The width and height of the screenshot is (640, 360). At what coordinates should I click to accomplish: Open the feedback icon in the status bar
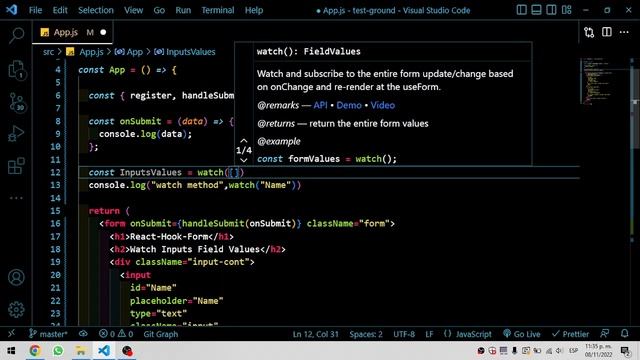click(604, 333)
